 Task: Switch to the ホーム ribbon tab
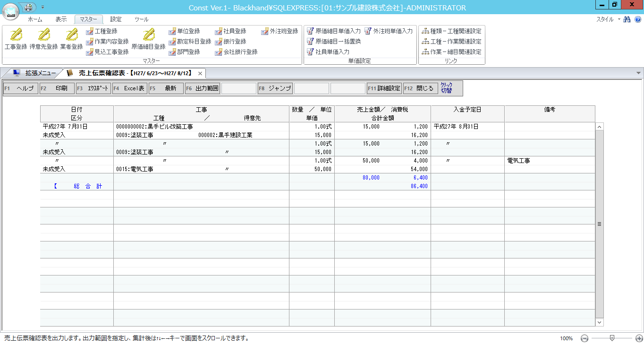pyautogui.click(x=35, y=19)
